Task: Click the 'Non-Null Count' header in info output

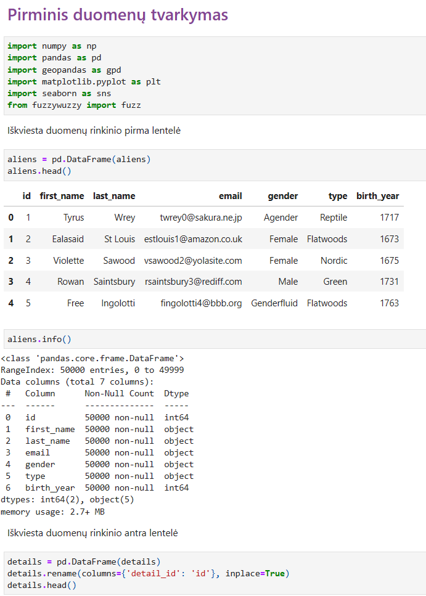Action: click(119, 393)
